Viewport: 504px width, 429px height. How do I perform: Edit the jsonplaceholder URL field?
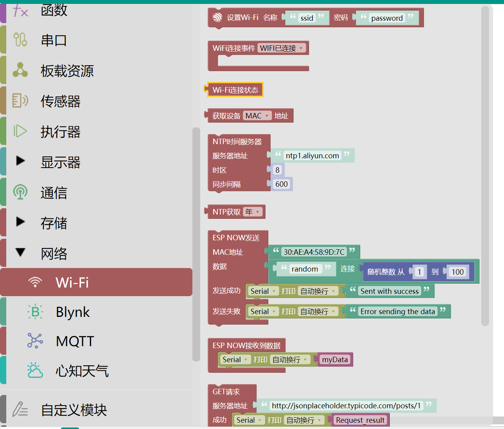[346, 406]
